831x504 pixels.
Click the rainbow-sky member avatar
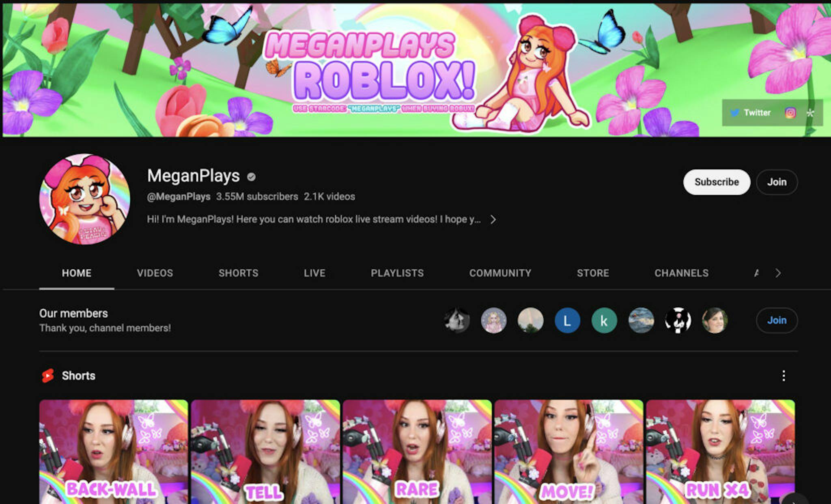click(x=531, y=320)
